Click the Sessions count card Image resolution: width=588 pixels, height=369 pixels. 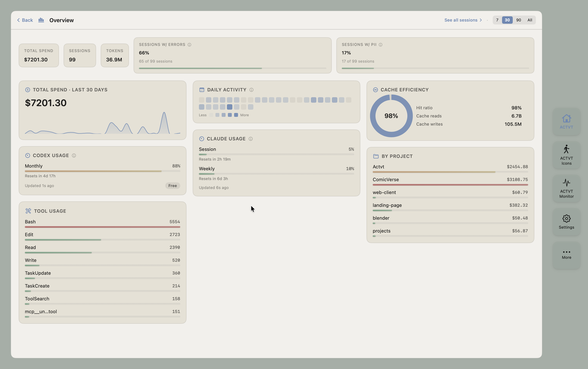(x=80, y=55)
